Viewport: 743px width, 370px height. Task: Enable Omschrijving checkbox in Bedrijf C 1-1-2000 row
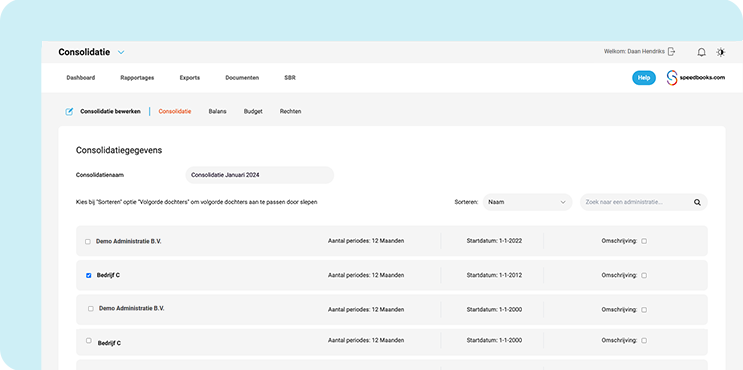tap(644, 341)
